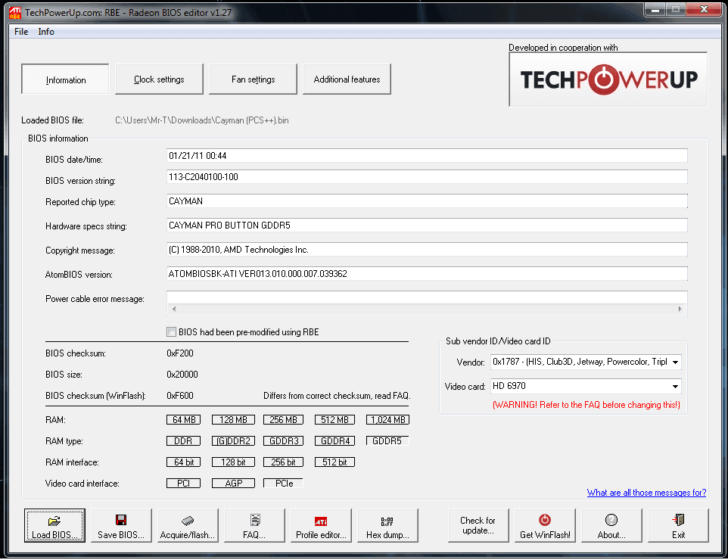728x560 pixels.
Task: Switch to Clock settings tab
Action: tap(159, 79)
